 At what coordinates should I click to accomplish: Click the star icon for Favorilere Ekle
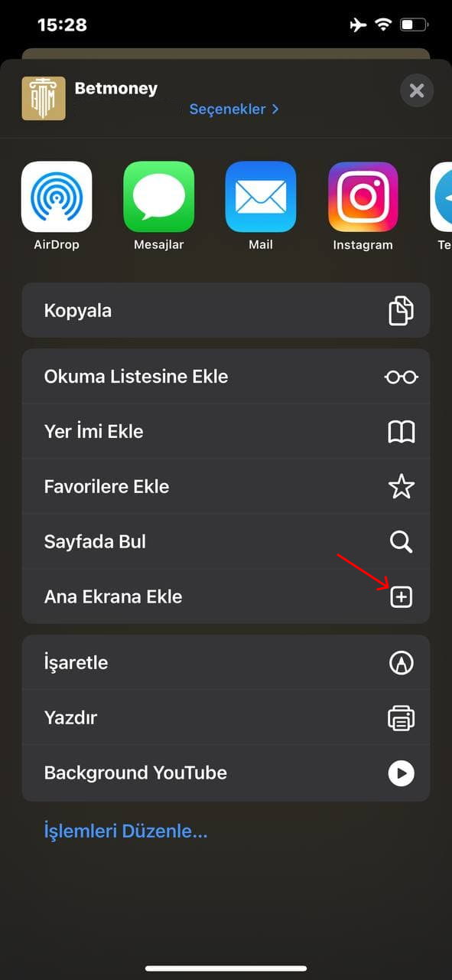[x=402, y=487]
